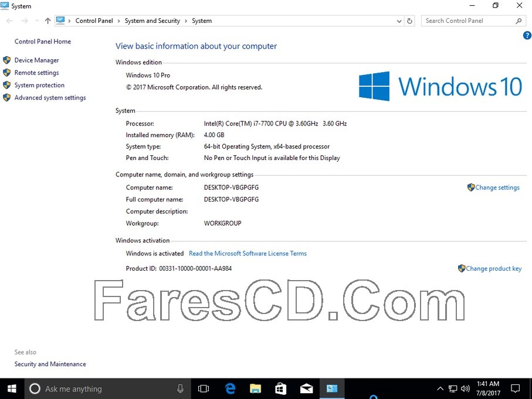Select System and Security in the breadcrumb

coord(153,21)
